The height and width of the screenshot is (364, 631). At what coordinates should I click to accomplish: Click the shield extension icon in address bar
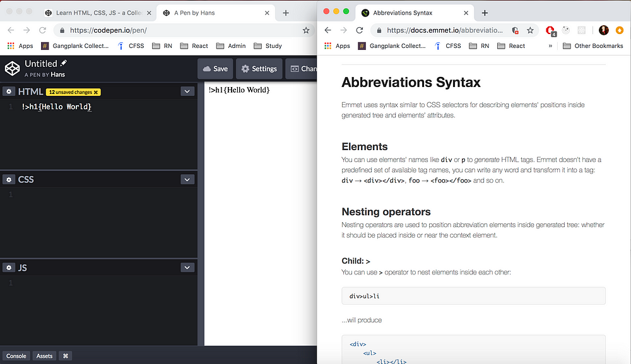(x=515, y=30)
